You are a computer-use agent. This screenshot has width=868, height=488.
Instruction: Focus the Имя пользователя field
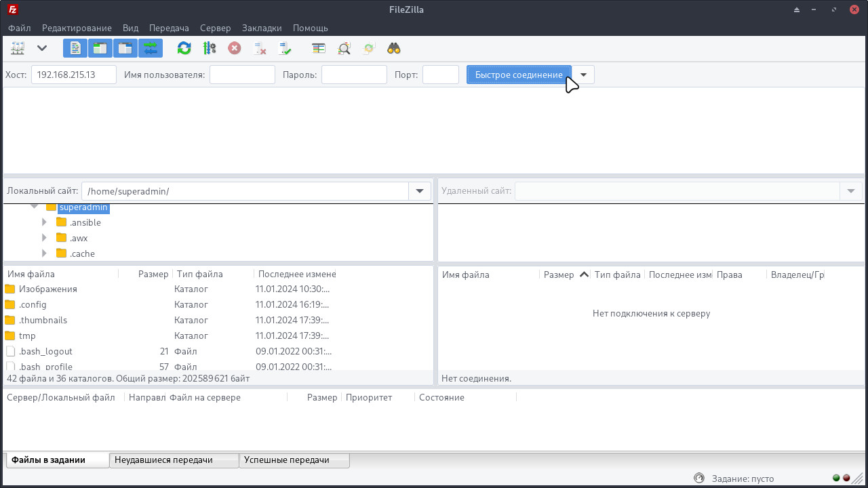(x=242, y=75)
